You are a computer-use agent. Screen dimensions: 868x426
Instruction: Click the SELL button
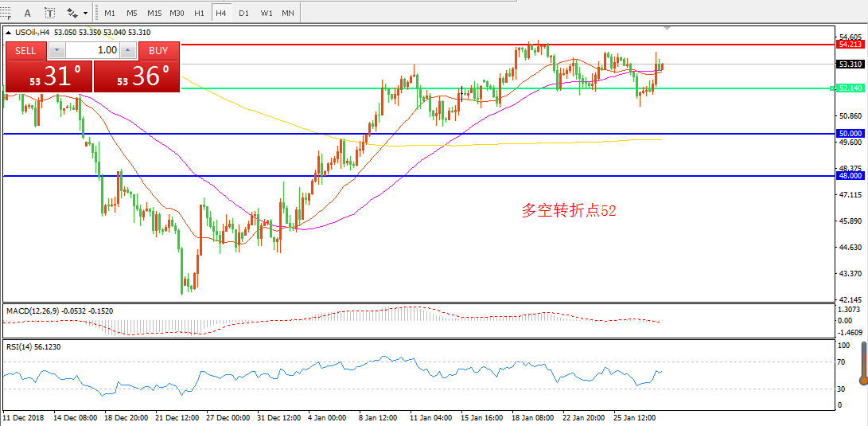(26, 50)
